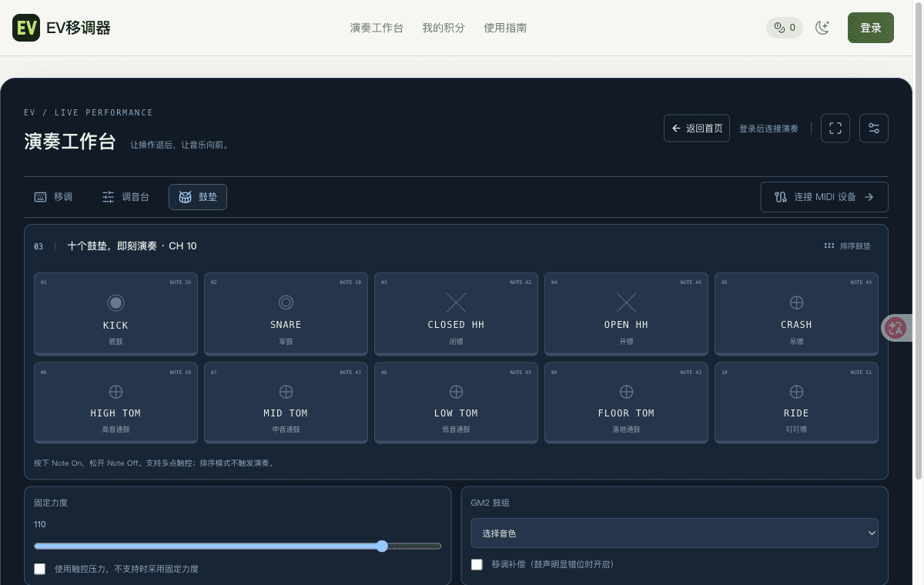Click the 固定力度 velocity slider
Image resolution: width=924 pixels, height=585 pixels.
tap(238, 547)
